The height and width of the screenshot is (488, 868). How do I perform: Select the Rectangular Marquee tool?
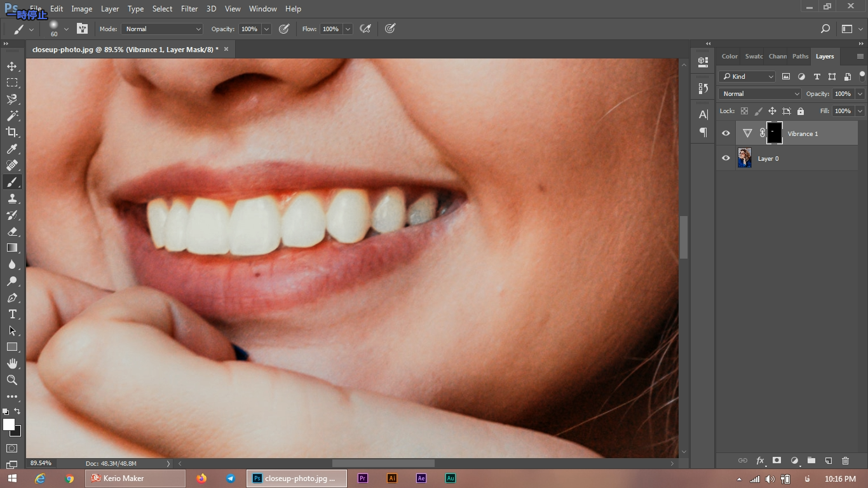pos(12,83)
